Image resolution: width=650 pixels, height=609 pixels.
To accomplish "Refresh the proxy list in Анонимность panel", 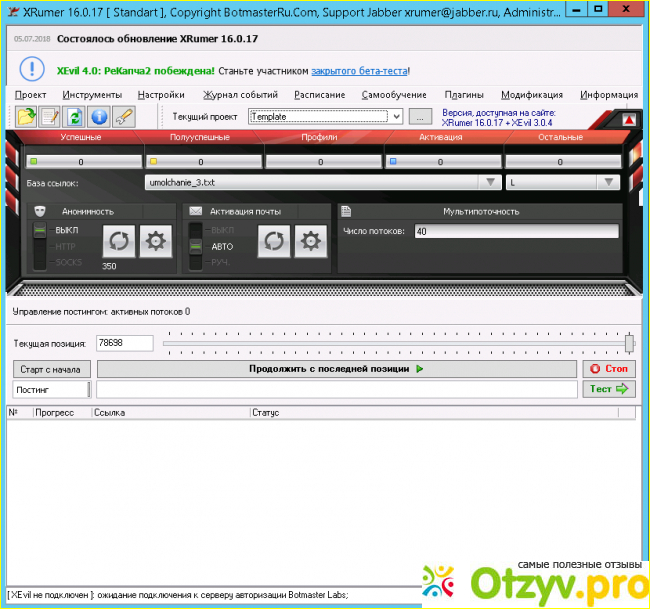I will point(119,241).
